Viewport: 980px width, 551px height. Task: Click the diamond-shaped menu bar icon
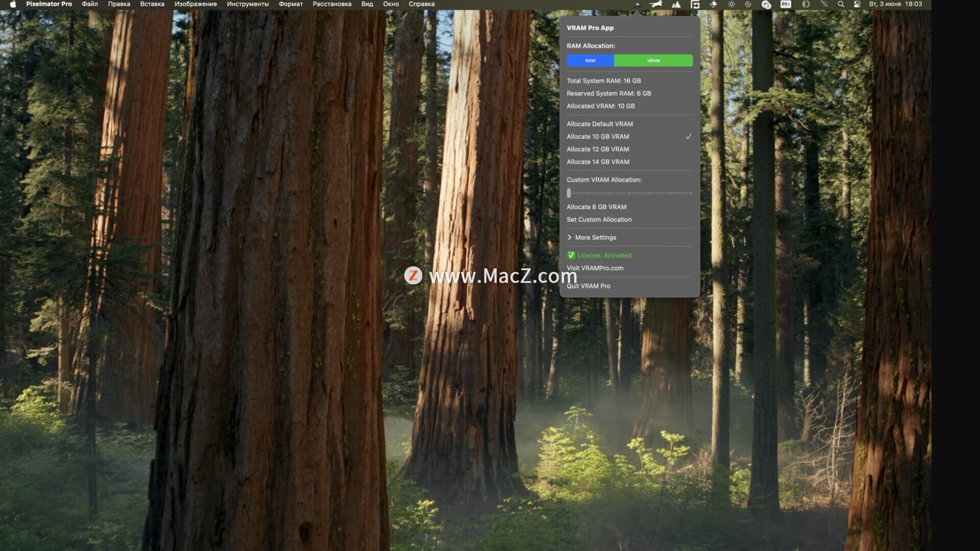(x=714, y=4)
